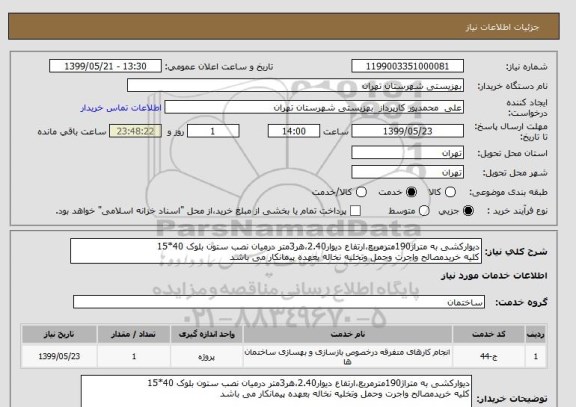The height and width of the screenshot is (407, 576).
Task: Click the buyer explanations text box
Action: 276,391
